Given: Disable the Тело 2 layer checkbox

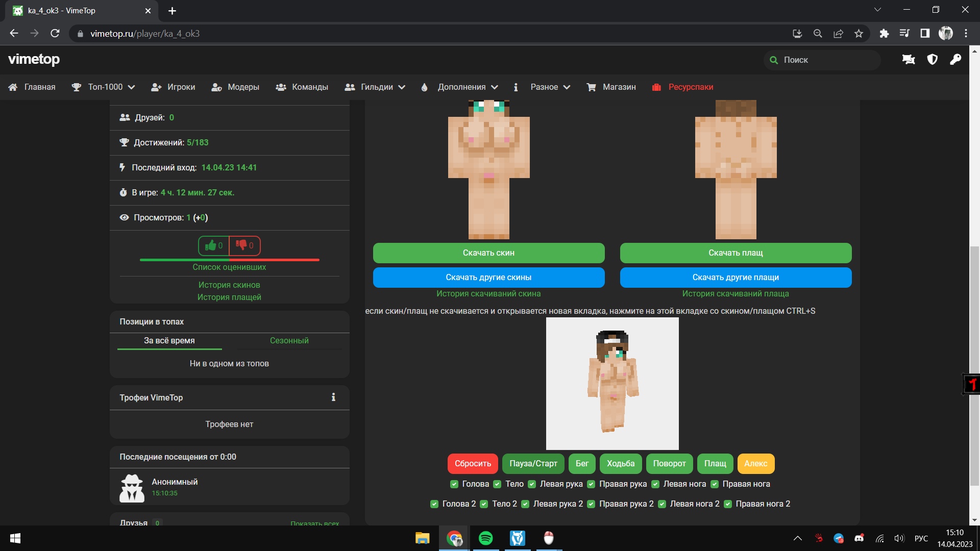Looking at the screenshot, I should tap(484, 504).
